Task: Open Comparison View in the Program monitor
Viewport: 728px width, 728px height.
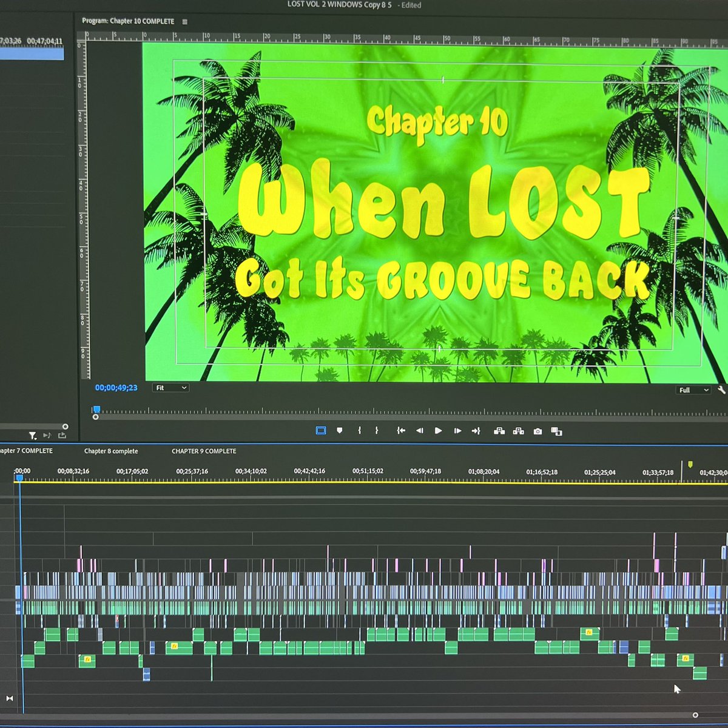Action: [x=556, y=431]
